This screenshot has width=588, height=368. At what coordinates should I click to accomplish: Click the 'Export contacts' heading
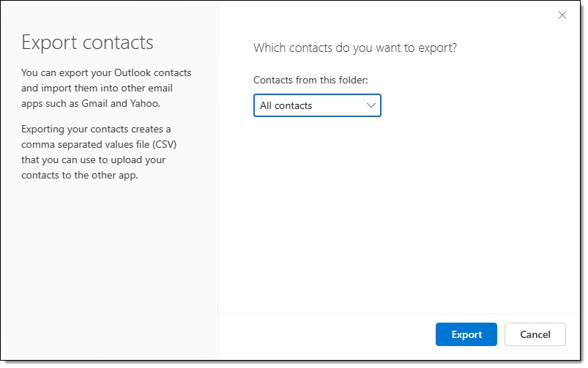coord(87,42)
